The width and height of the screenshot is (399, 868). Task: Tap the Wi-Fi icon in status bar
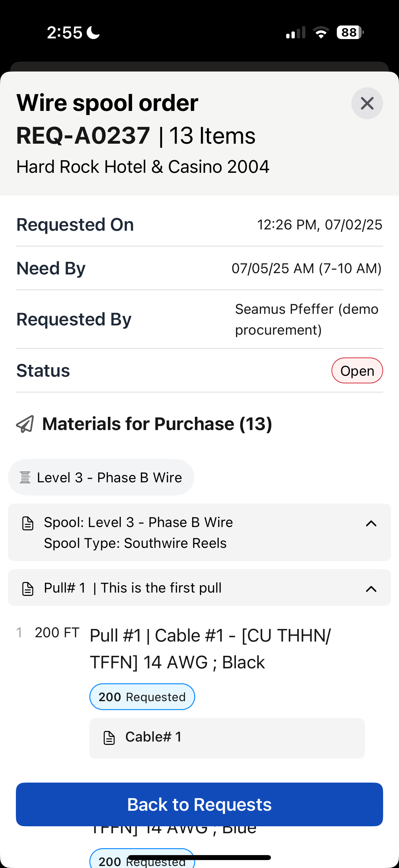click(321, 33)
